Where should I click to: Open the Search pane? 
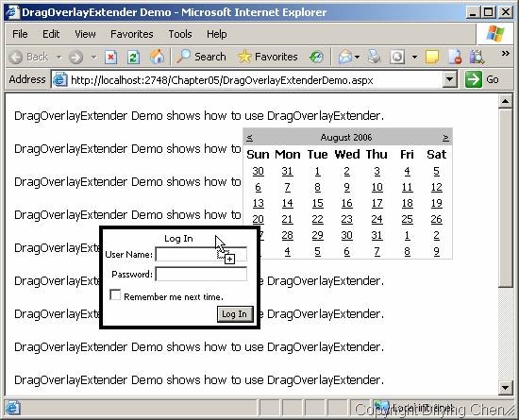(x=201, y=57)
